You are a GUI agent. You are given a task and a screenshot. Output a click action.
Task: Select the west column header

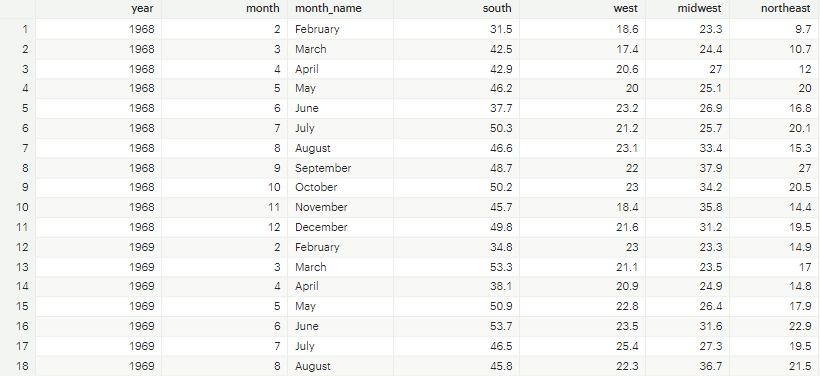coord(582,9)
